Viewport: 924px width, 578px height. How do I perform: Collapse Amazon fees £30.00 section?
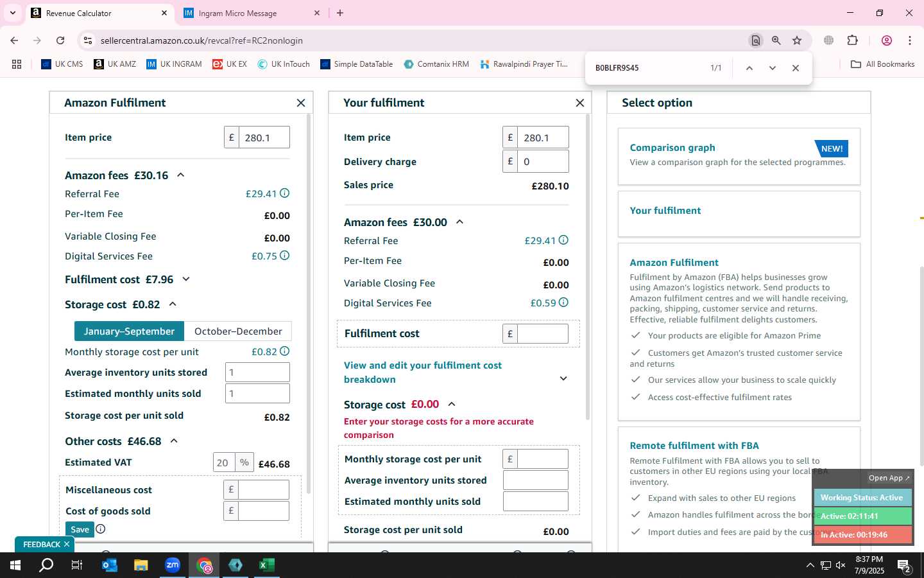pos(459,222)
